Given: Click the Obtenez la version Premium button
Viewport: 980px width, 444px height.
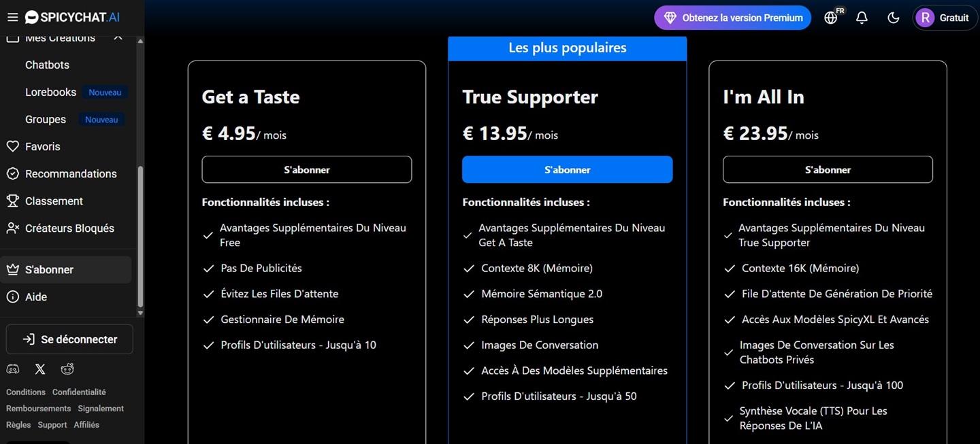Looking at the screenshot, I should pyautogui.click(x=733, y=18).
